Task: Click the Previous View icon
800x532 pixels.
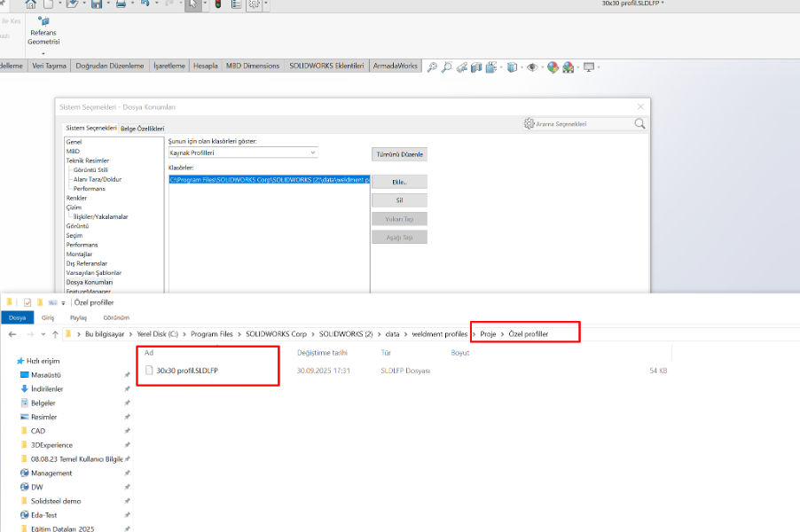Action: (462, 67)
